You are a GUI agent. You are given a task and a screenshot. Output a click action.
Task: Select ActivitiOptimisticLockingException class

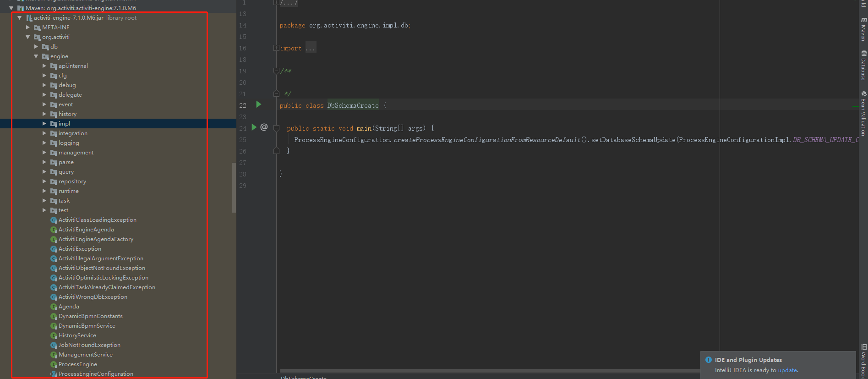[x=104, y=278]
